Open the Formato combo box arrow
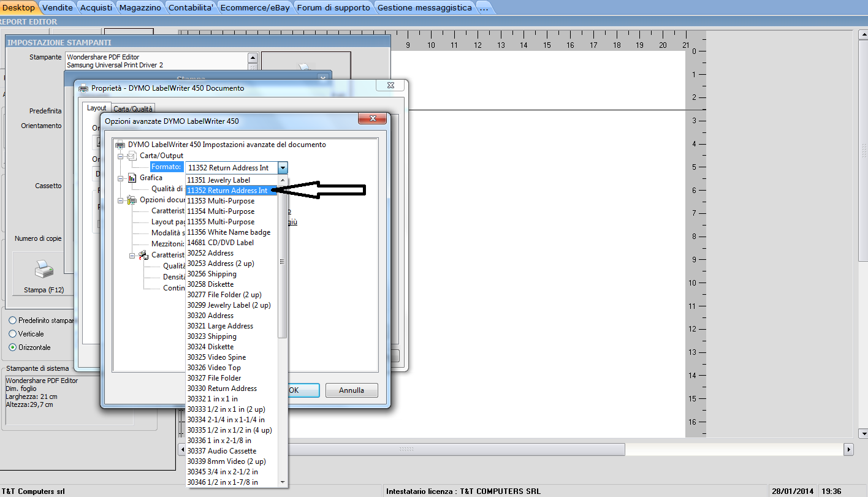868x497 pixels. pyautogui.click(x=282, y=167)
